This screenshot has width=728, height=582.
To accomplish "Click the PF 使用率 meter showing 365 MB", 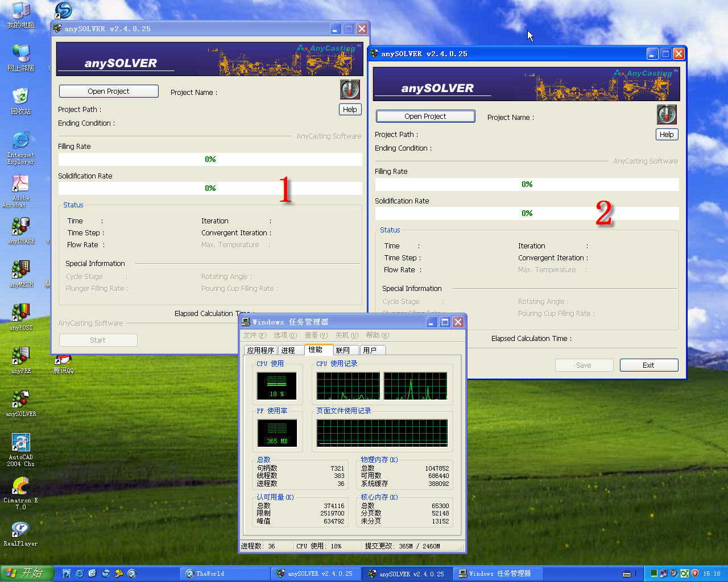I will click(277, 433).
